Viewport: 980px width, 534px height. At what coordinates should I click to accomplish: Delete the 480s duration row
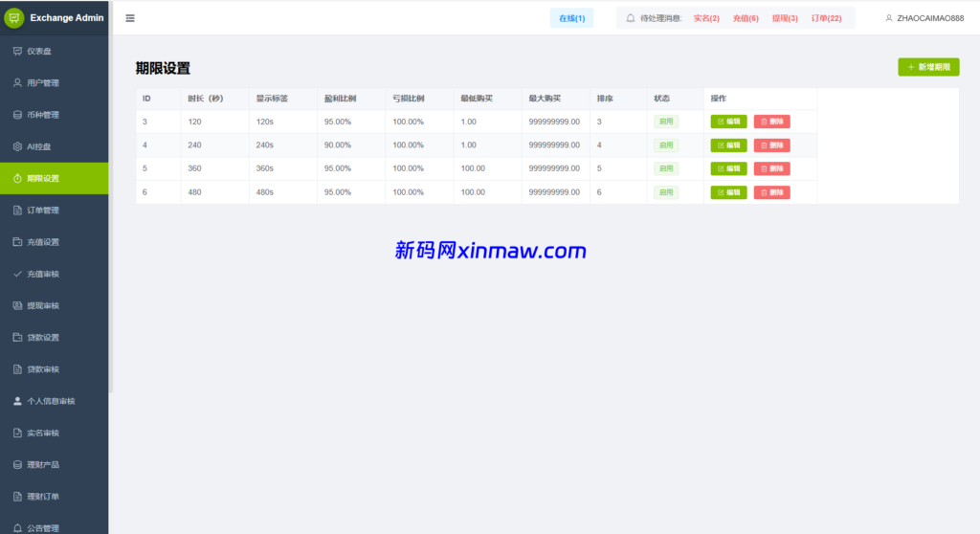click(772, 192)
